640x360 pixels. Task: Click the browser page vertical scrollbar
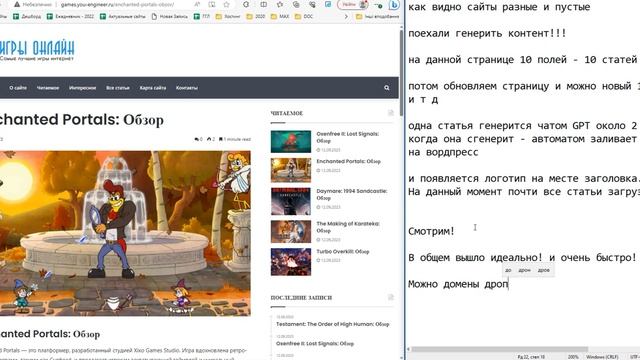[x=401, y=73]
